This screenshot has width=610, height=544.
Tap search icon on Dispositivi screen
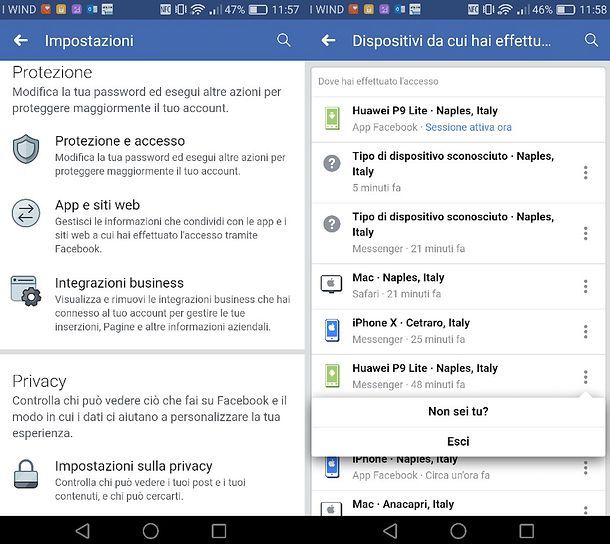[591, 40]
